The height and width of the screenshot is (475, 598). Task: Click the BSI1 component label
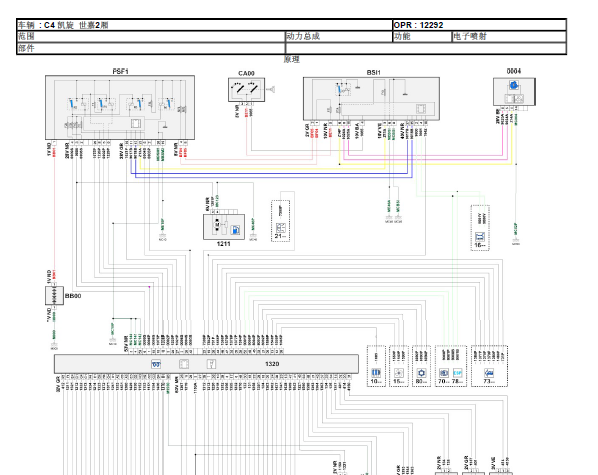pyautogui.click(x=373, y=72)
